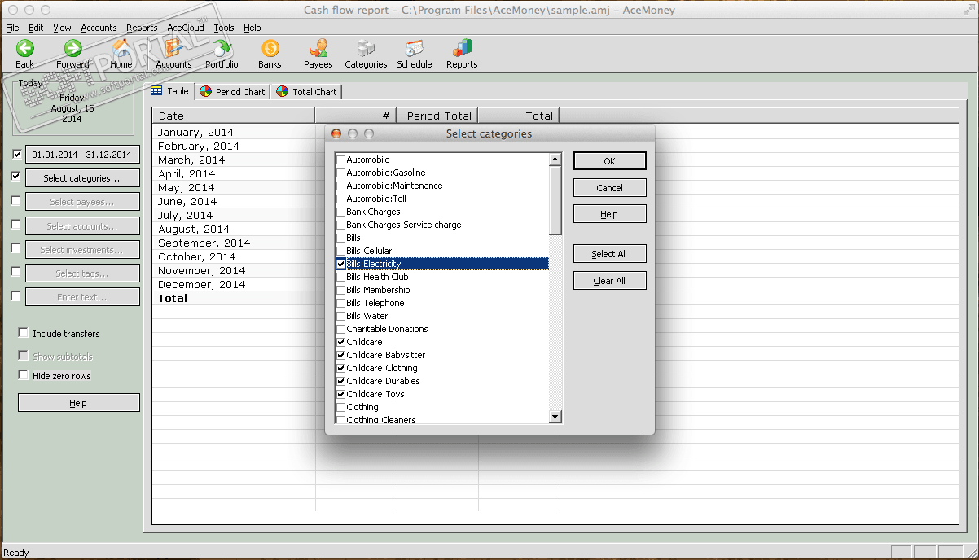The width and height of the screenshot is (979, 560).
Task: Switch to the Period Chart tab
Action: coord(233,92)
